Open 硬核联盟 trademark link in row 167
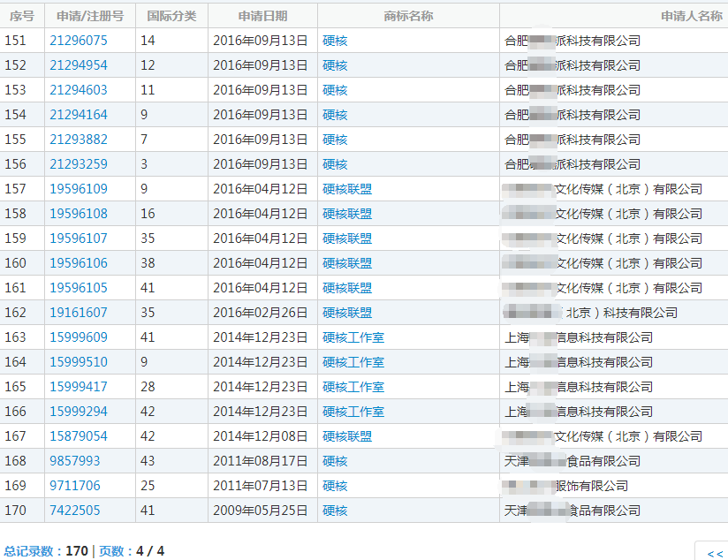This screenshot has height=560, width=728. click(x=347, y=436)
